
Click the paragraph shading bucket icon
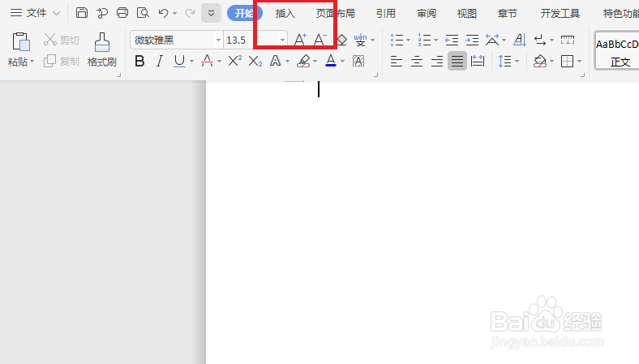pos(539,62)
